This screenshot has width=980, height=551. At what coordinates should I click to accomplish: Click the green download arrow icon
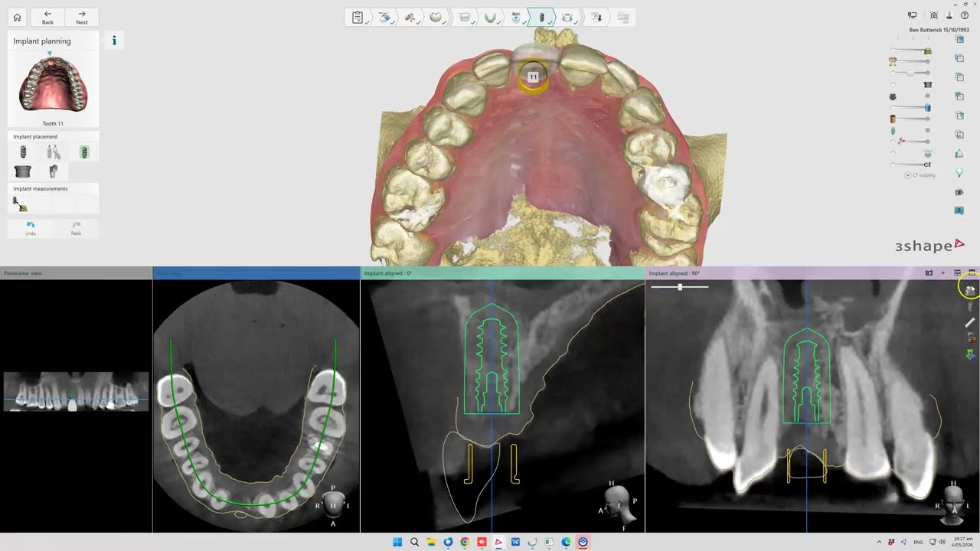point(971,354)
